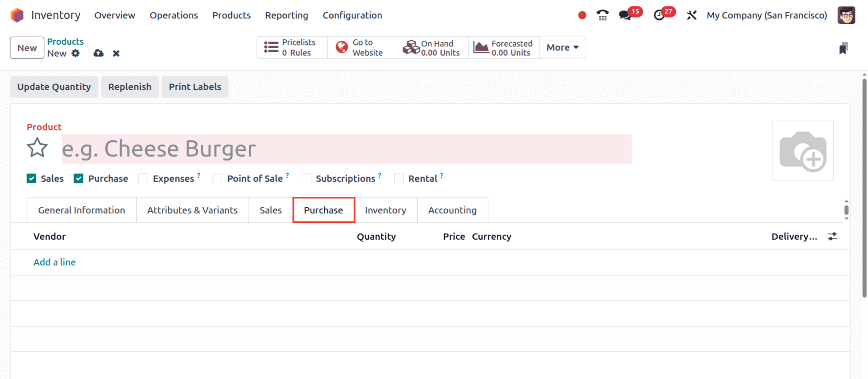This screenshot has height=379, width=868.
Task: Click the Update Quantity button
Action: (54, 87)
